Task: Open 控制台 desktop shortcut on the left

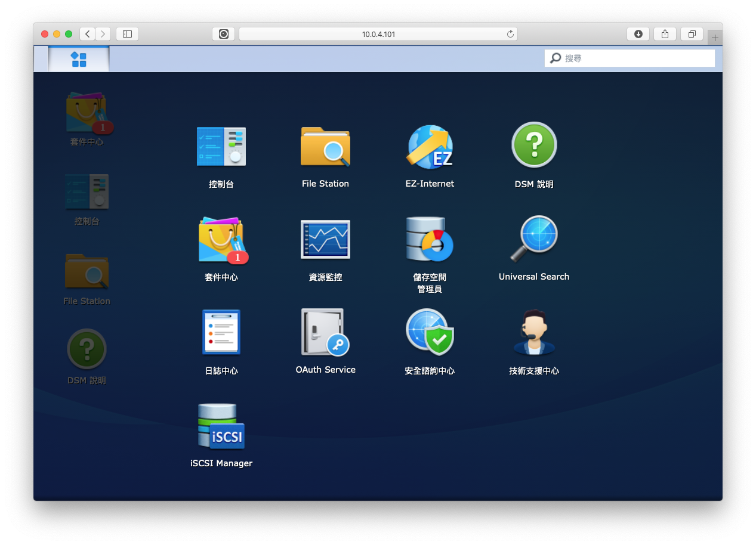Action: 87,191
